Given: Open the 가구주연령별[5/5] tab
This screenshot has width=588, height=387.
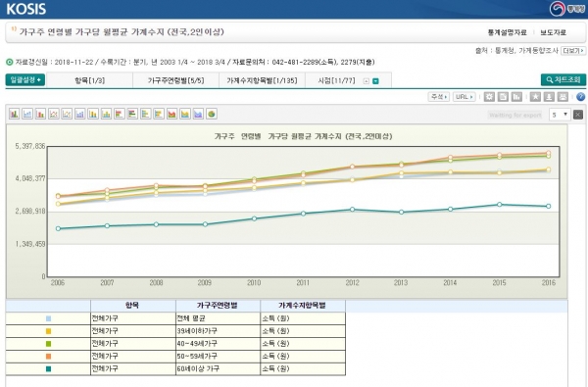Looking at the screenshot, I should 175,80.
